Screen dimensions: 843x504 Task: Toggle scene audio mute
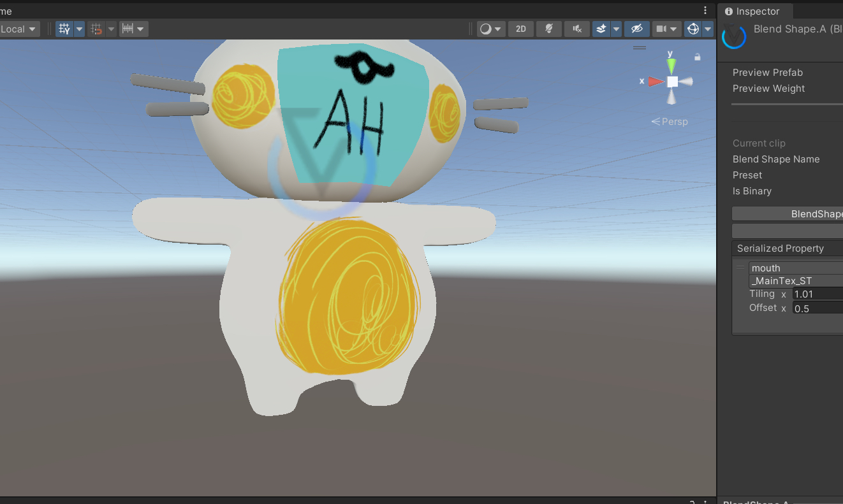(x=576, y=29)
